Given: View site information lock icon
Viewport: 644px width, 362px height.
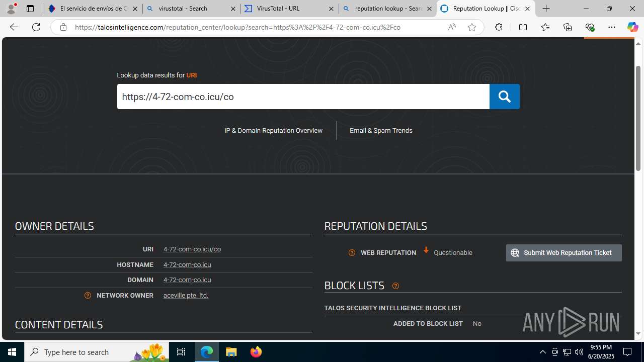Looking at the screenshot, I should [x=63, y=27].
